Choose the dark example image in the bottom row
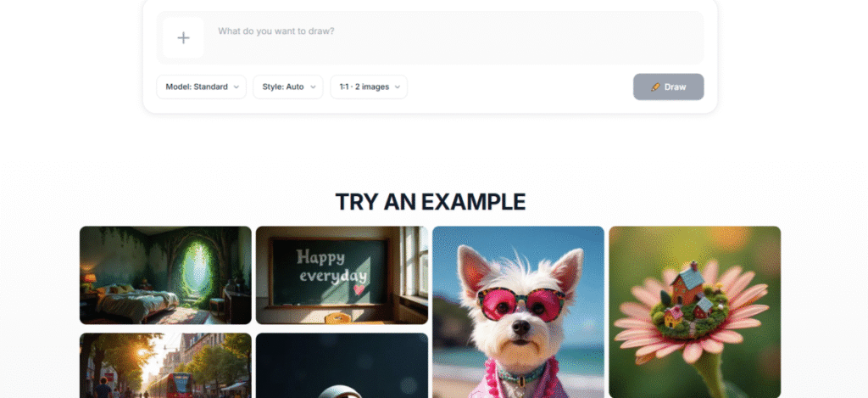Image resolution: width=868 pixels, height=398 pixels. [342, 366]
